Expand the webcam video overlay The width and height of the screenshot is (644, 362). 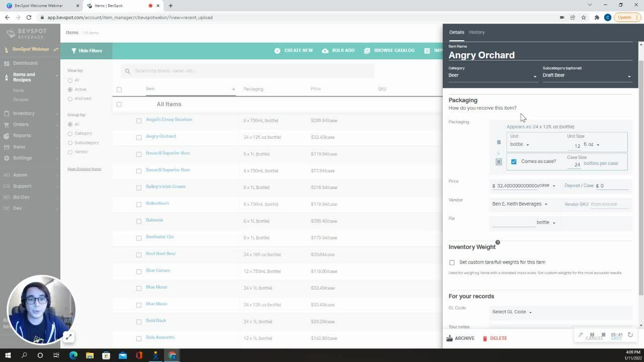(68, 337)
